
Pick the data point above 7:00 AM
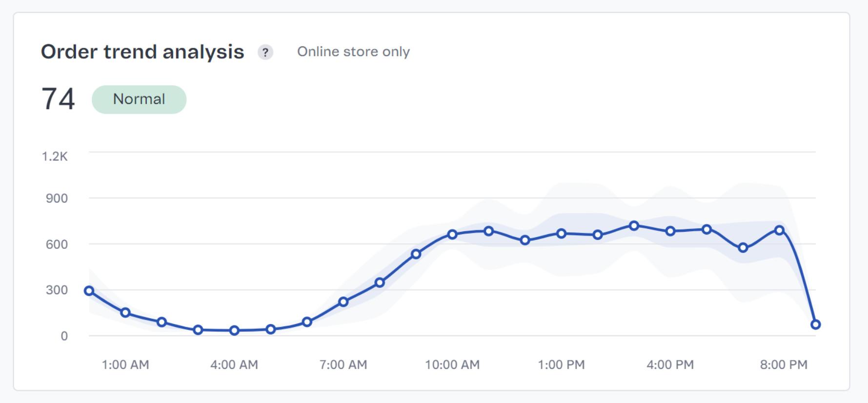point(343,302)
